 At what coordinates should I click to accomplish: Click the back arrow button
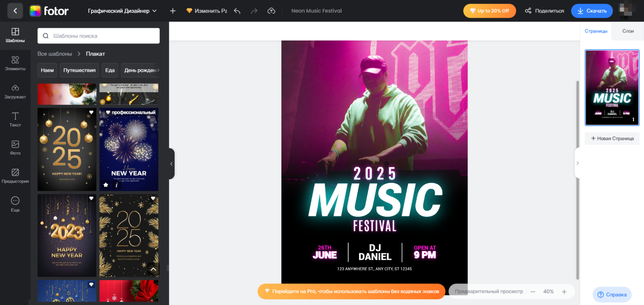point(15,11)
